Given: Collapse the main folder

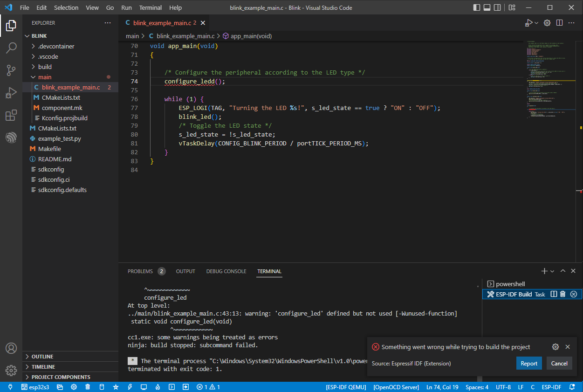Looking at the screenshot, I should [70, 77].
